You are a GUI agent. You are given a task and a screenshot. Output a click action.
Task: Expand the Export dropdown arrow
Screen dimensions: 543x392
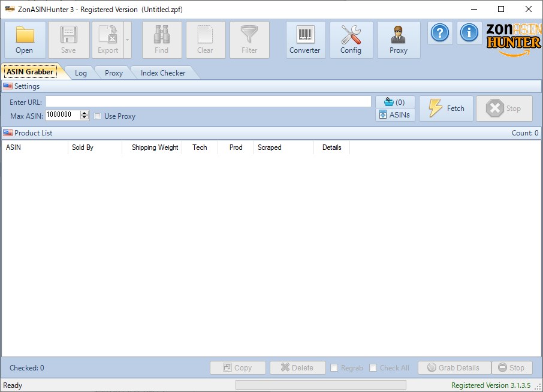coord(128,40)
